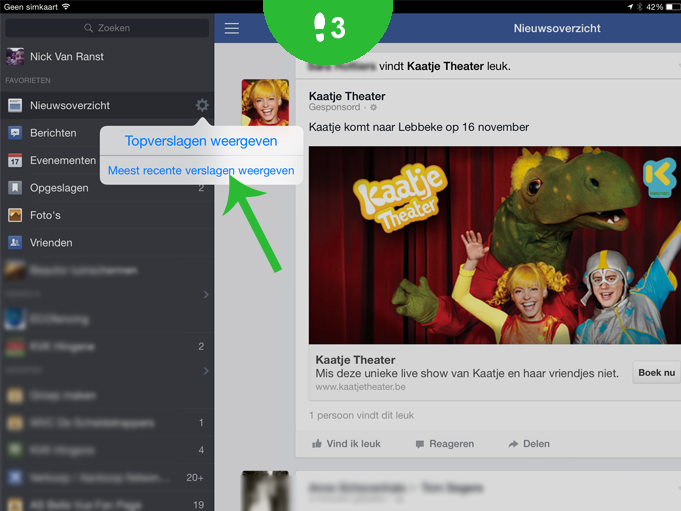Click the small gear next to Gesponsord
The width and height of the screenshot is (681, 511).
374,107
